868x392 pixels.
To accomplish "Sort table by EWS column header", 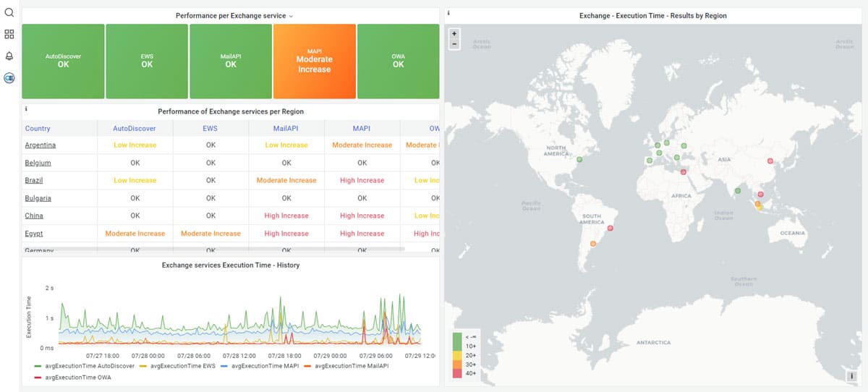I will (210, 129).
